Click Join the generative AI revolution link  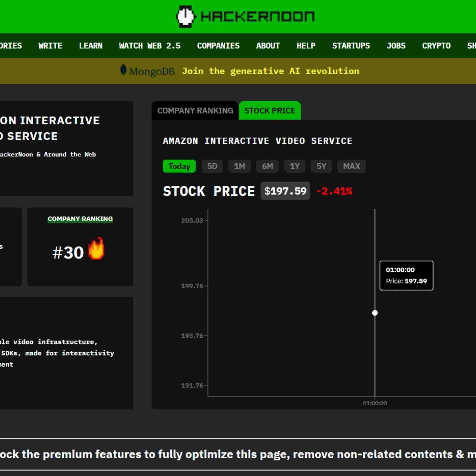270,71
